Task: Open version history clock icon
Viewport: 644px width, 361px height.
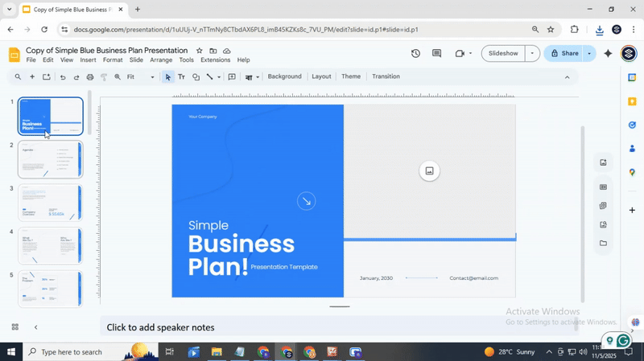Action: (415, 54)
